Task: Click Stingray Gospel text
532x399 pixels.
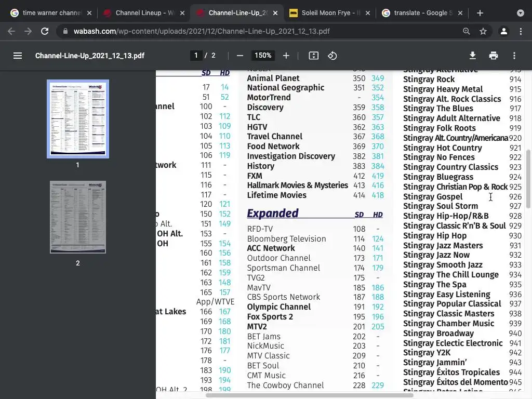Action: point(433,197)
